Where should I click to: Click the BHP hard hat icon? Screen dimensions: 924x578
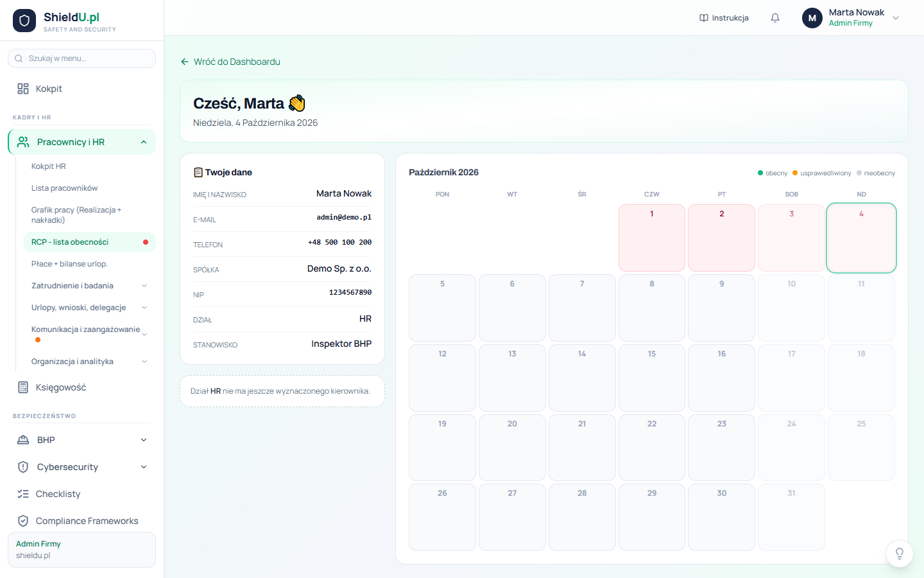pyautogui.click(x=23, y=440)
